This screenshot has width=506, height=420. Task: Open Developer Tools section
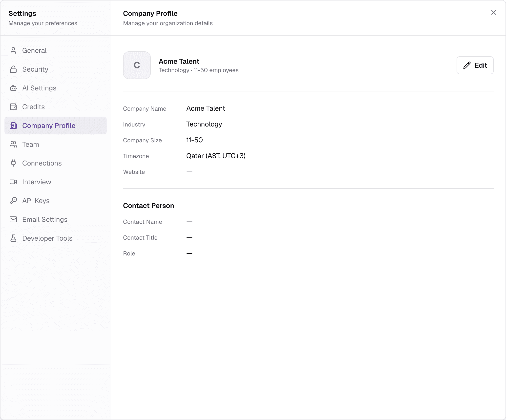56,238
